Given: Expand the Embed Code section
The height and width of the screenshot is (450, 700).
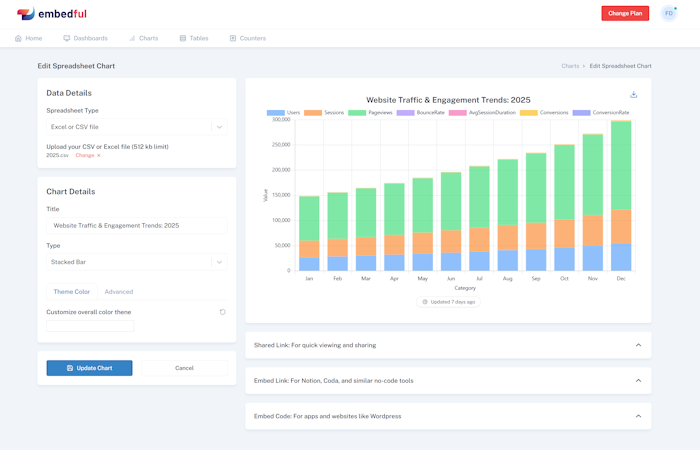Looking at the screenshot, I should [x=448, y=416].
